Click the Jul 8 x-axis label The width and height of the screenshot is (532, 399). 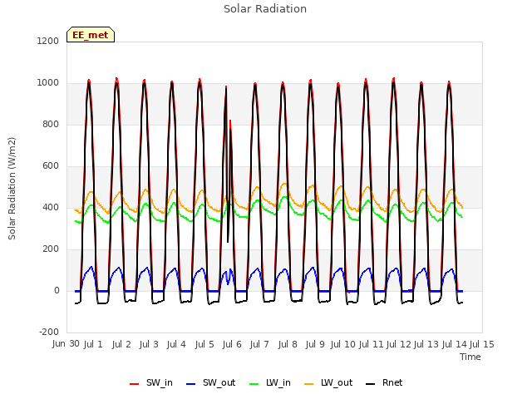point(288,344)
